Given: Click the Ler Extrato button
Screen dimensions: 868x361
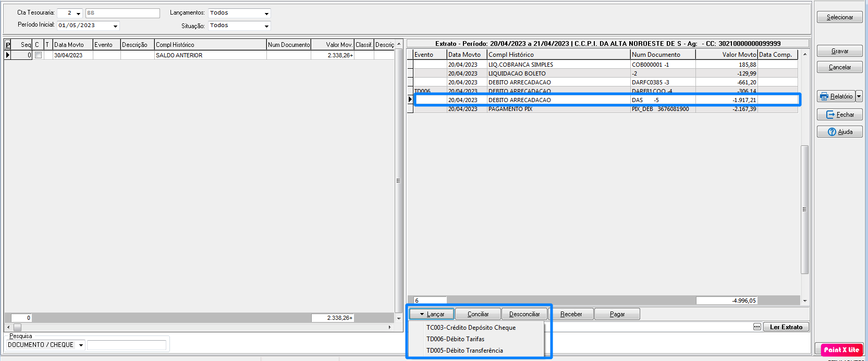Looking at the screenshot, I should pyautogui.click(x=786, y=327).
